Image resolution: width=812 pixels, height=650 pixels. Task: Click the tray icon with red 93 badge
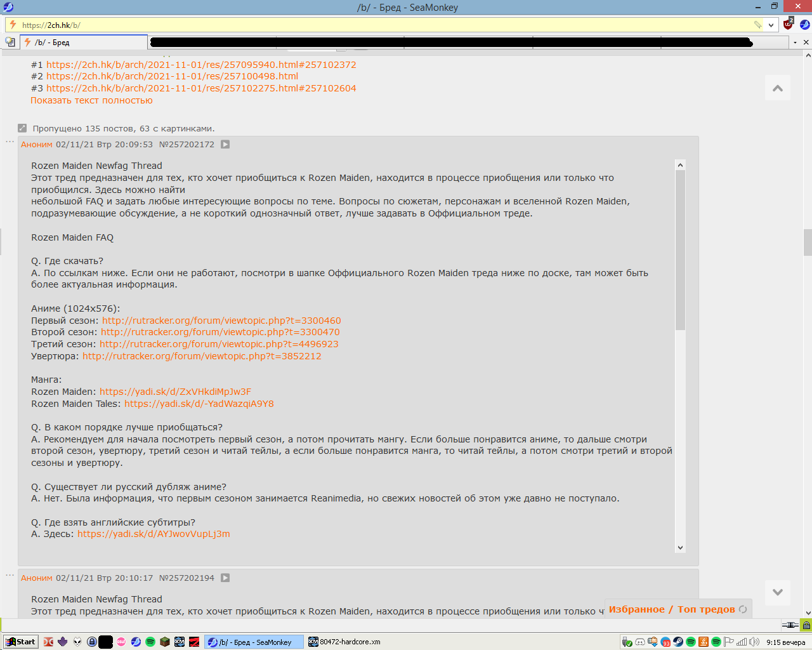(x=665, y=642)
